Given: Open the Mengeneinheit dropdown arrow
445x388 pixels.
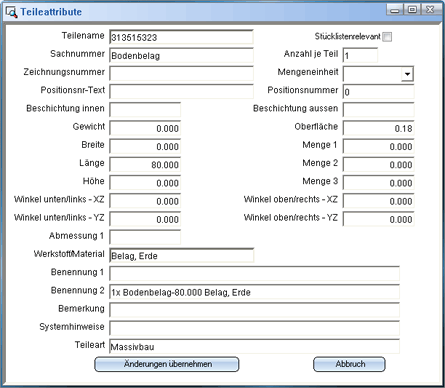Looking at the screenshot, I should tap(407, 74).
